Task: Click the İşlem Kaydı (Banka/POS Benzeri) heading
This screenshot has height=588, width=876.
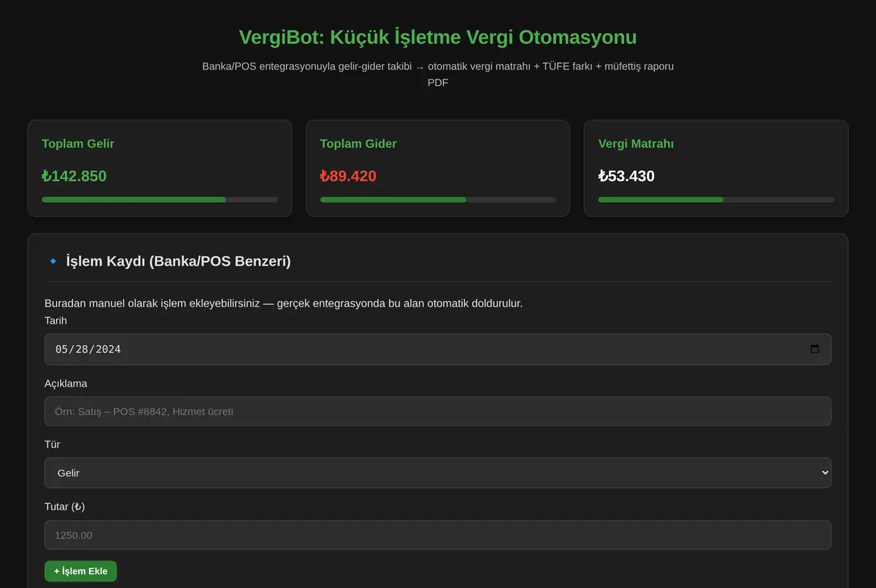Action: [x=178, y=261]
